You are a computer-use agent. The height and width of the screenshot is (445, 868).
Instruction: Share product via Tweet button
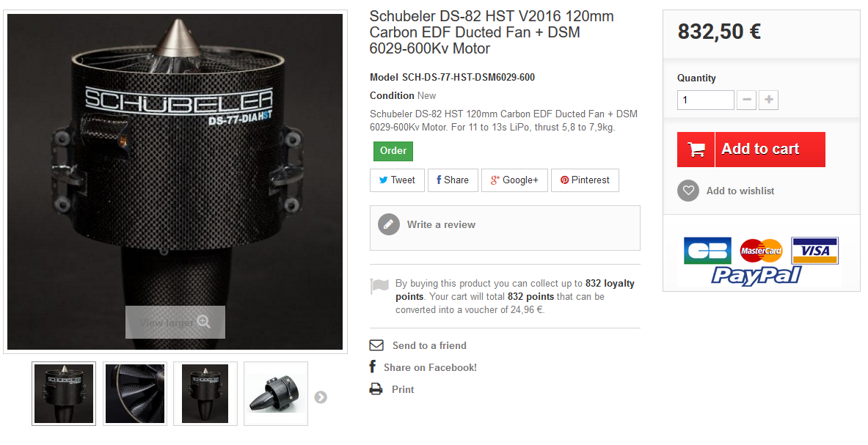tap(397, 180)
